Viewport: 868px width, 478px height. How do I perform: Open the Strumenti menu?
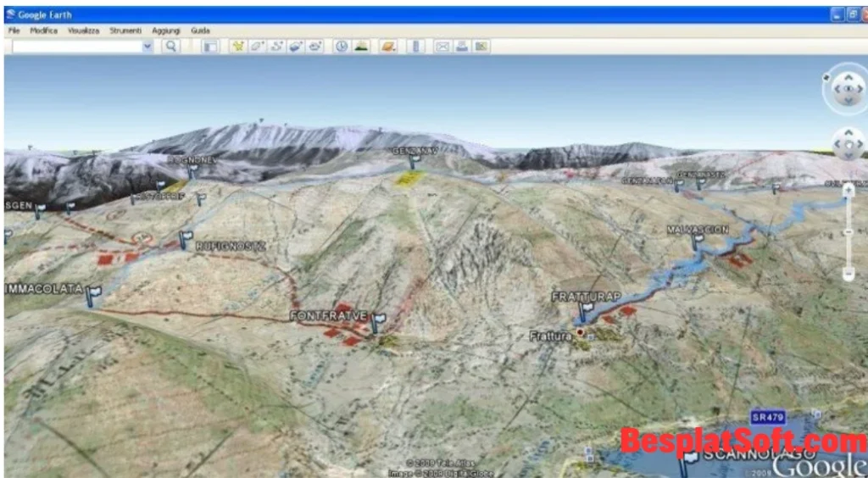tap(125, 31)
